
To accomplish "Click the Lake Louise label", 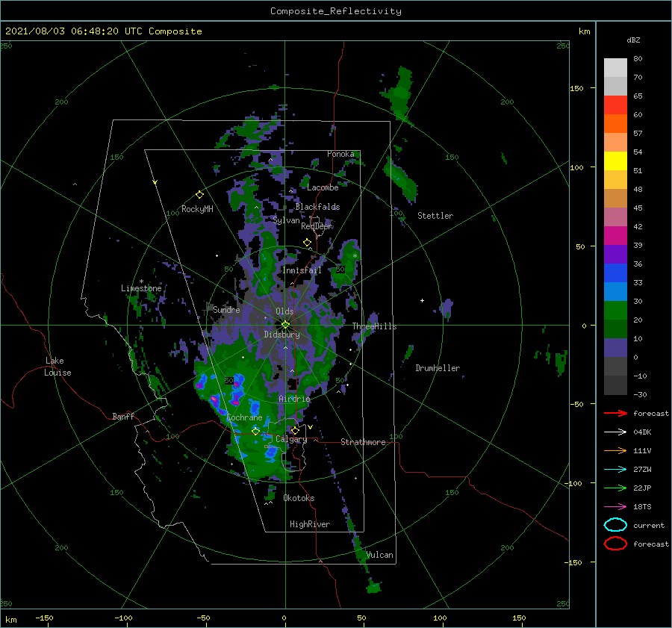I will point(57,367).
